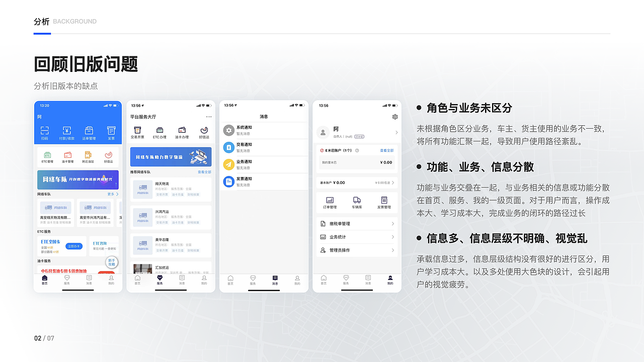
Task: Select the 油卡办理 fuel card icon
Action: click(182, 131)
